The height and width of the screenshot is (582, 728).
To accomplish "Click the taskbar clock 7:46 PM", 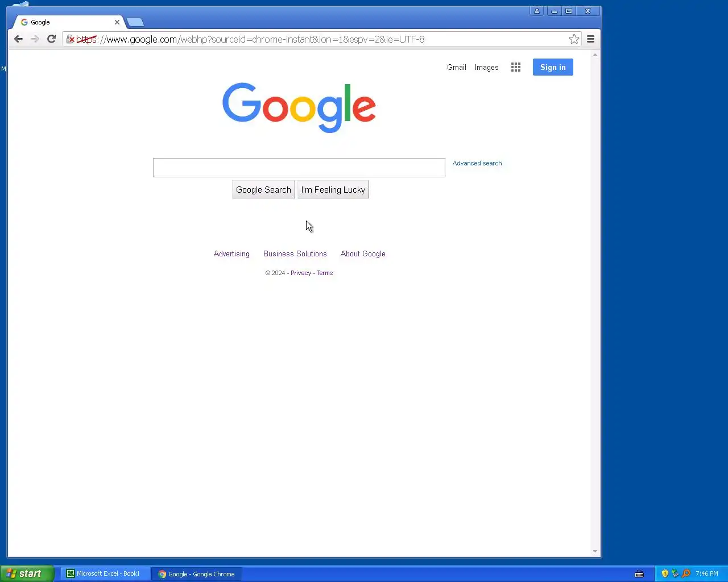I will point(707,573).
